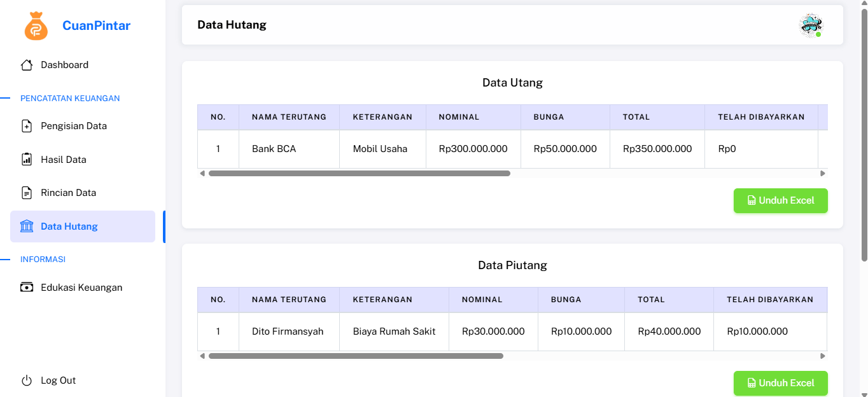Click the page vertical scrollbar thumb

[864, 134]
